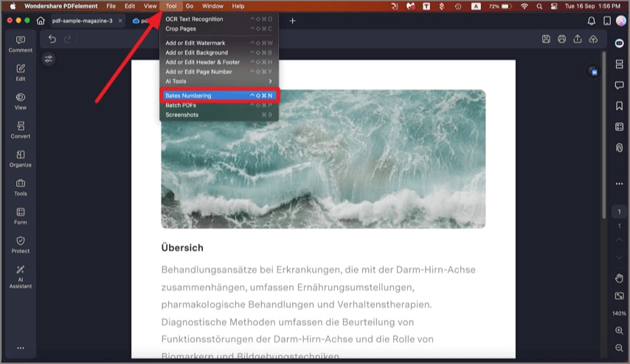
Task: Go to the previous page arrow
Action: (619, 240)
